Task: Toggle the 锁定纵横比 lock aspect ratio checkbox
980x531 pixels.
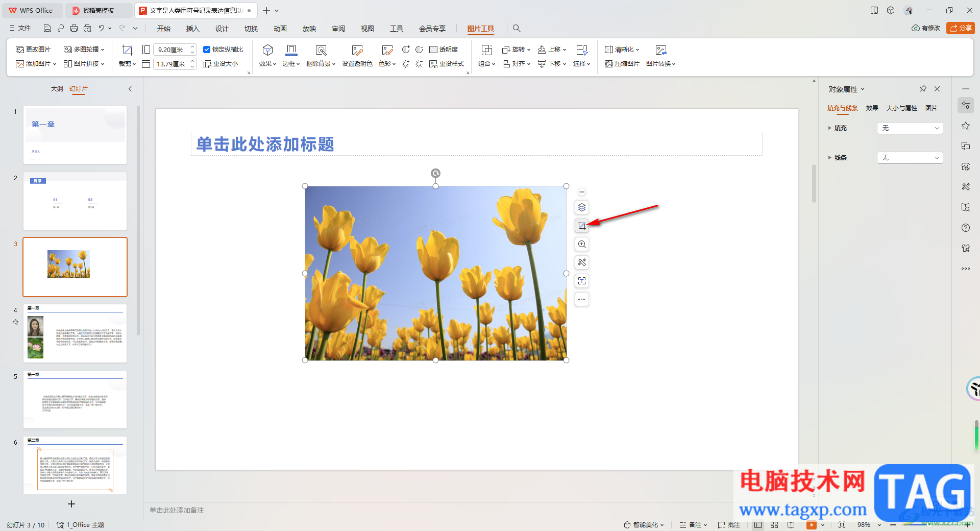Action: tap(207, 50)
